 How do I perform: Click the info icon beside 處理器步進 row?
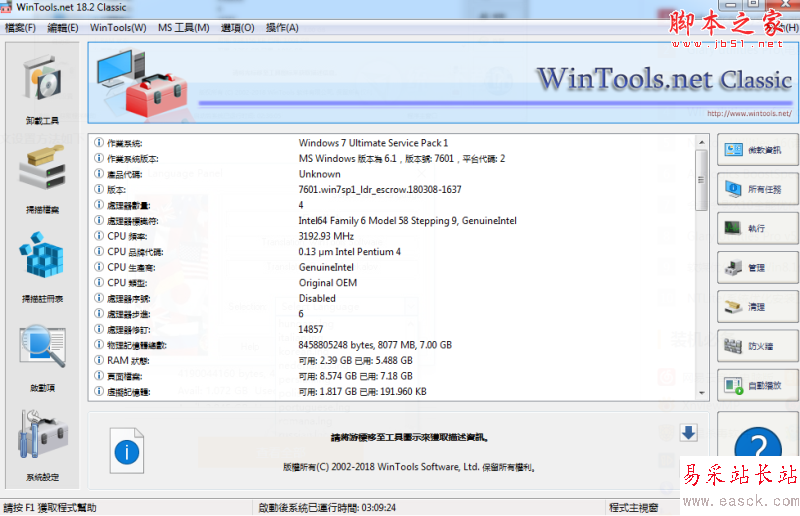pos(99,313)
